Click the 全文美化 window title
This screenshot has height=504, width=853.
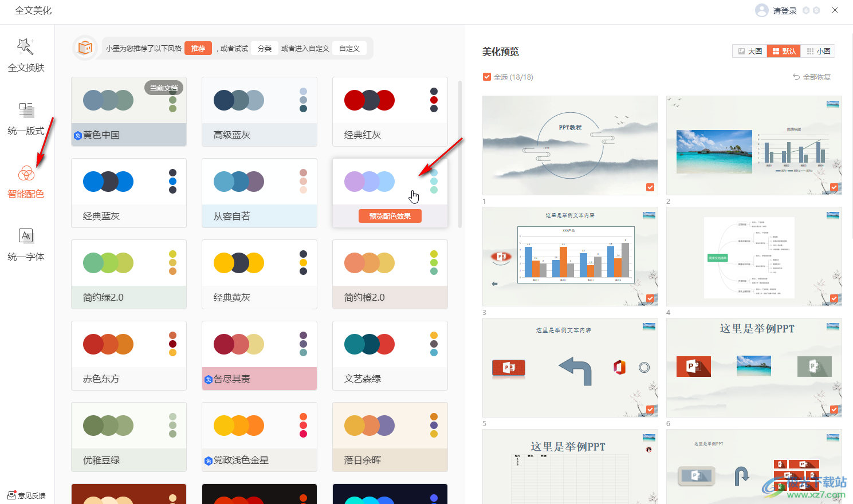tap(33, 10)
